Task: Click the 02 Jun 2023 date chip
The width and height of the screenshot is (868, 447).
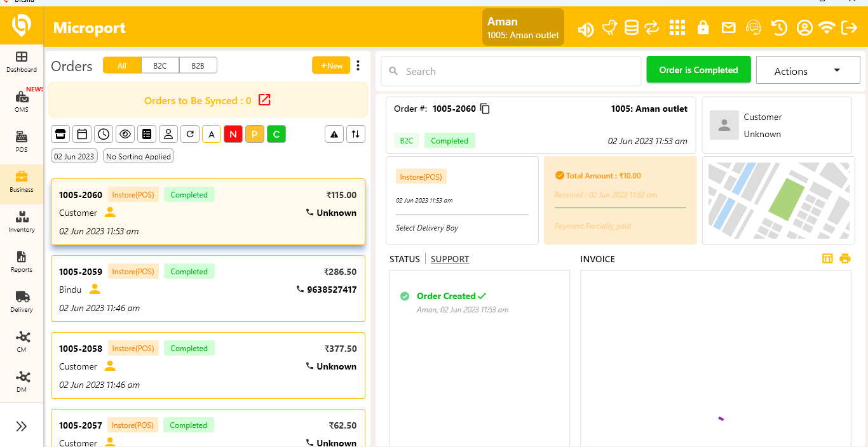Action: 74,156
